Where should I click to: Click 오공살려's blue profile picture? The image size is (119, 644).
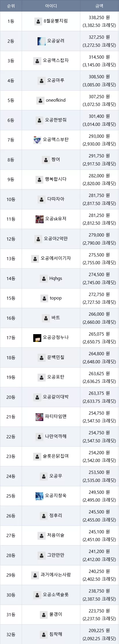coord(42,41)
